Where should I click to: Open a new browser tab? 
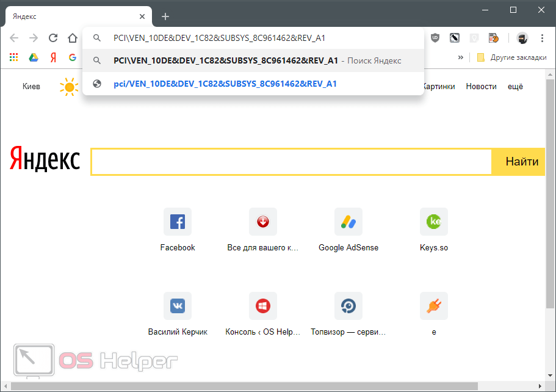click(165, 16)
